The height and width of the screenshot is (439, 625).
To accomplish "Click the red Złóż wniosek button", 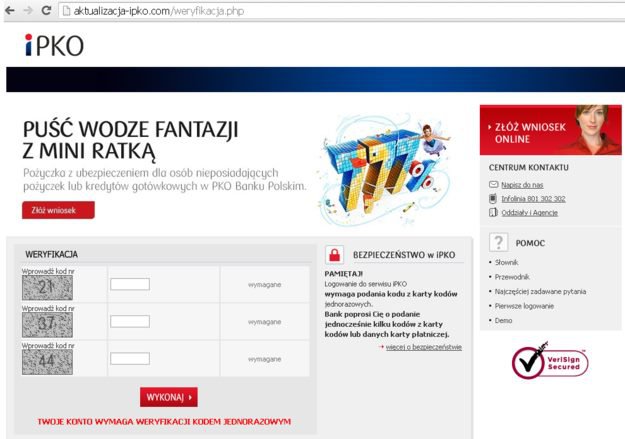I will 58,210.
